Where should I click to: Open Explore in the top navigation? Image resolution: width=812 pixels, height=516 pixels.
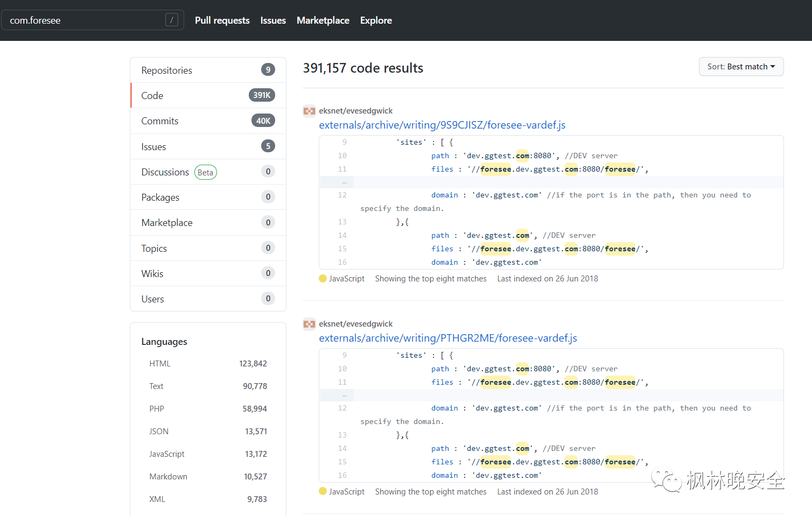pos(376,20)
